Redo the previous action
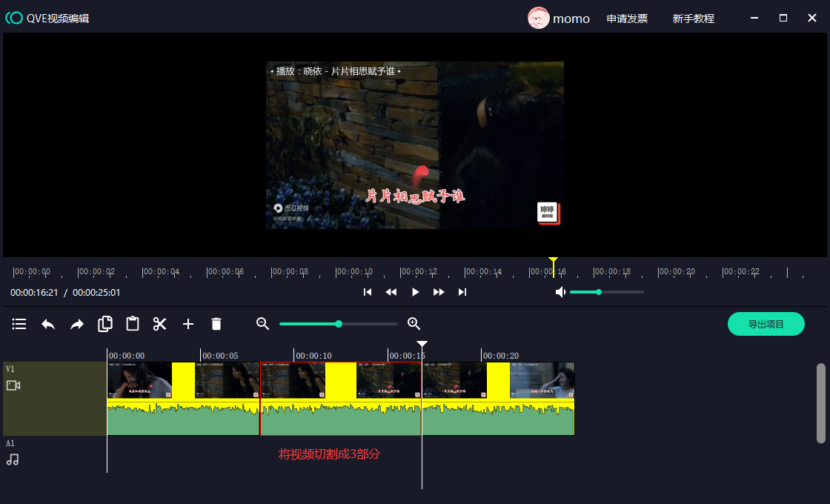830x504 pixels. 77,324
